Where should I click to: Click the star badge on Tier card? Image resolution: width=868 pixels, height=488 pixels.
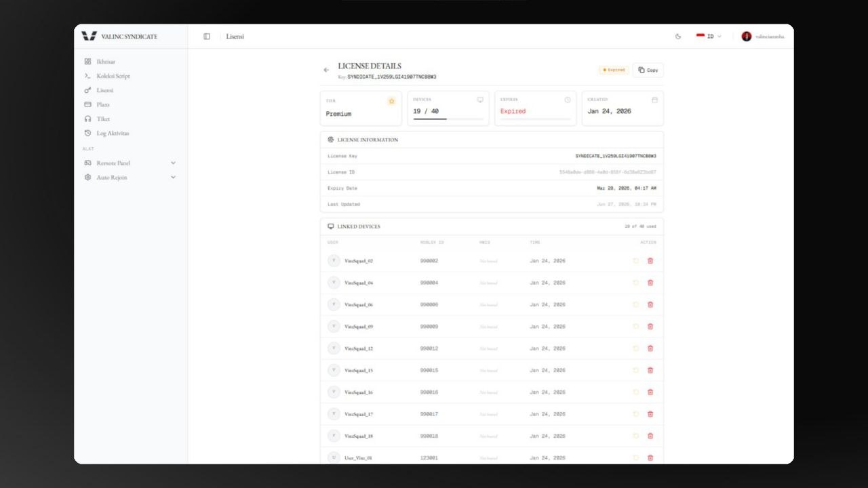point(391,101)
